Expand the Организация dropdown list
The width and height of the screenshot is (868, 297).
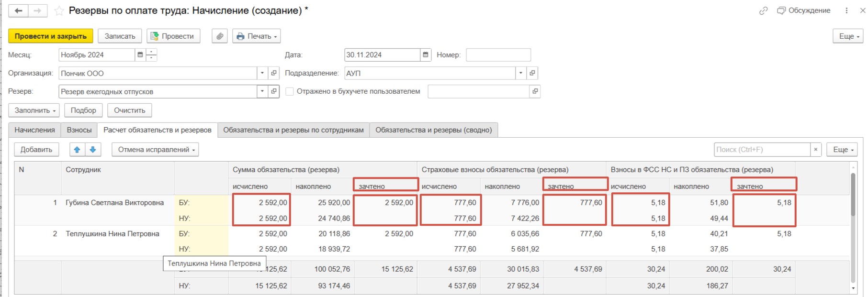click(262, 73)
